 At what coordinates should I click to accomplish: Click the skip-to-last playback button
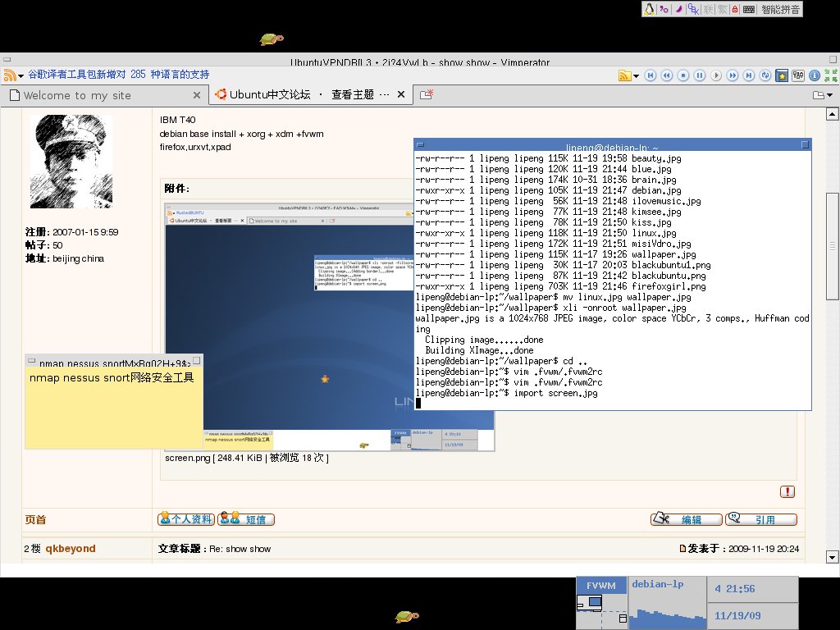(x=749, y=75)
